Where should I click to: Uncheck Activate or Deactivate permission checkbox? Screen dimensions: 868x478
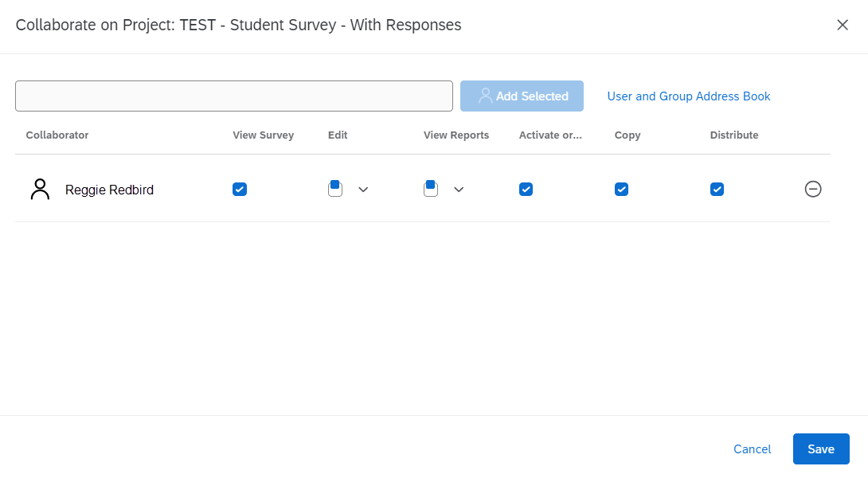[x=526, y=190]
